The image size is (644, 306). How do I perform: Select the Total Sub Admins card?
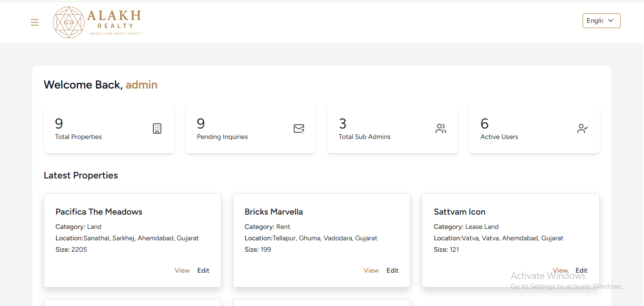tap(392, 129)
